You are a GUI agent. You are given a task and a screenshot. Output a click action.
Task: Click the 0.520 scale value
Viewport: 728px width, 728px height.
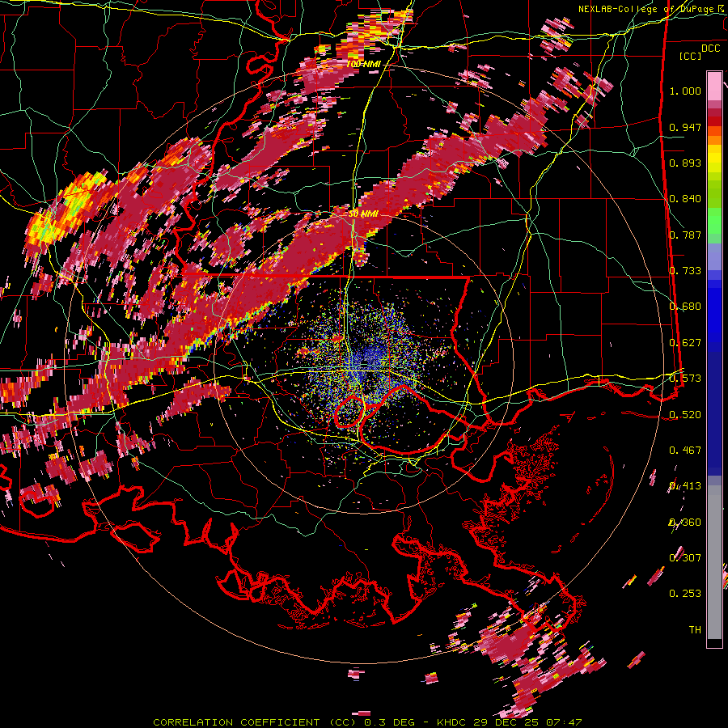685,415
